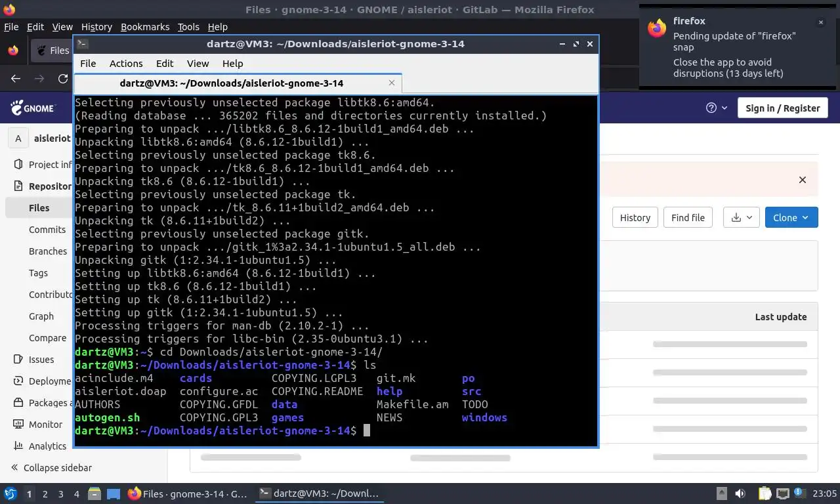Screen dimensions: 840x504
Task: Open the terminal window menu icon
Action: [82, 44]
